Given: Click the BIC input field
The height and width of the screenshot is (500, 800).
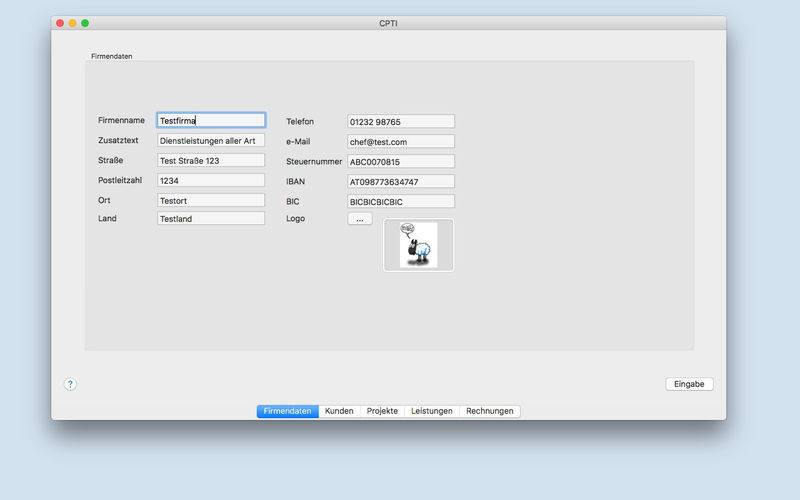Looking at the screenshot, I should click(401, 201).
